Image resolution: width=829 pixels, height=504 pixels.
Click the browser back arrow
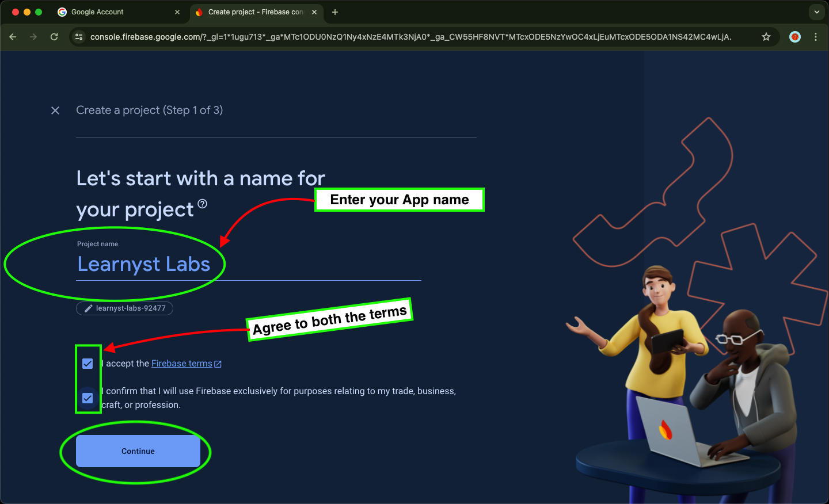click(x=13, y=37)
